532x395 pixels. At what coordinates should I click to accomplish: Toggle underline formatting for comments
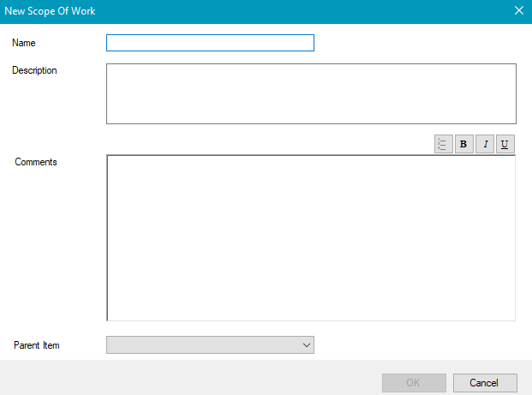click(x=505, y=144)
